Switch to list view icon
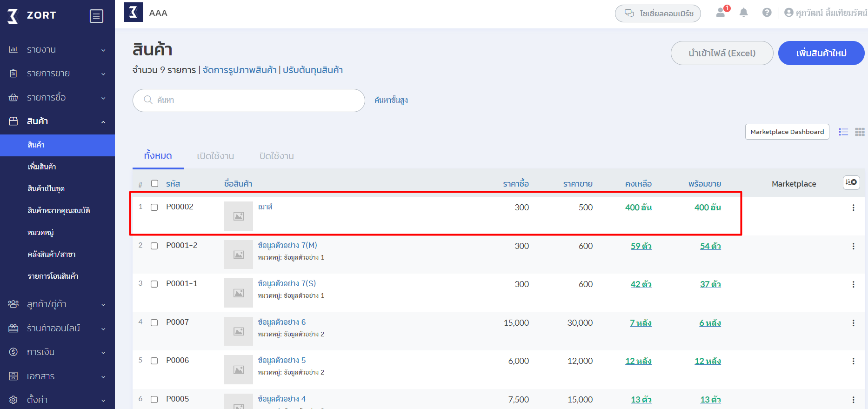The image size is (868, 409). click(843, 132)
